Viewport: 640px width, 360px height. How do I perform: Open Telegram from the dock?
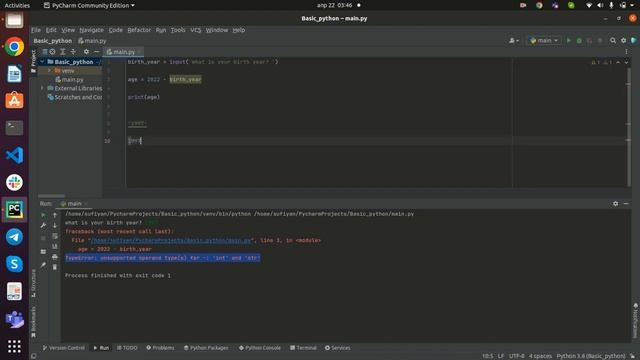(14, 237)
